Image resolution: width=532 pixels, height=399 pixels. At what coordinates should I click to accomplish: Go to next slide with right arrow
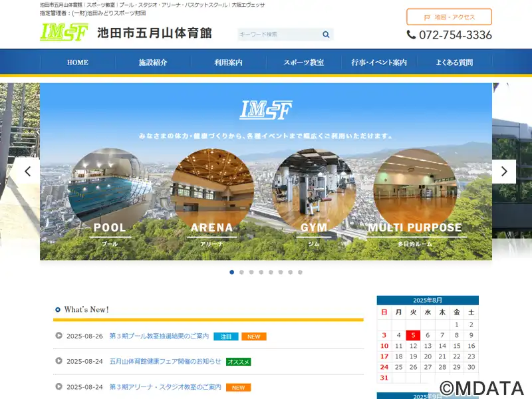pos(504,172)
